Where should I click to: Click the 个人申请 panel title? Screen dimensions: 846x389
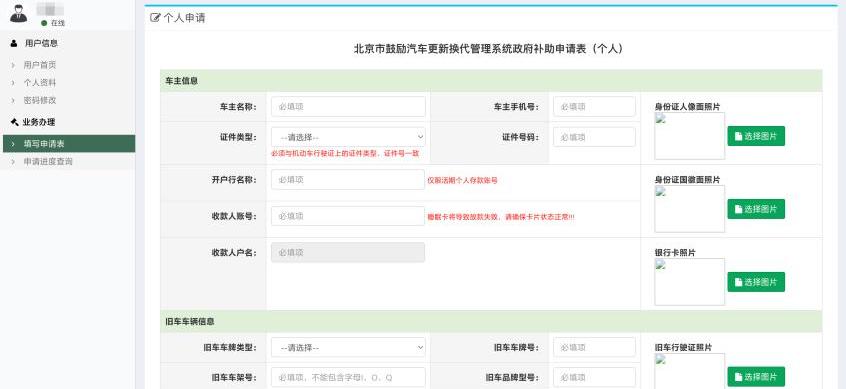(184, 18)
